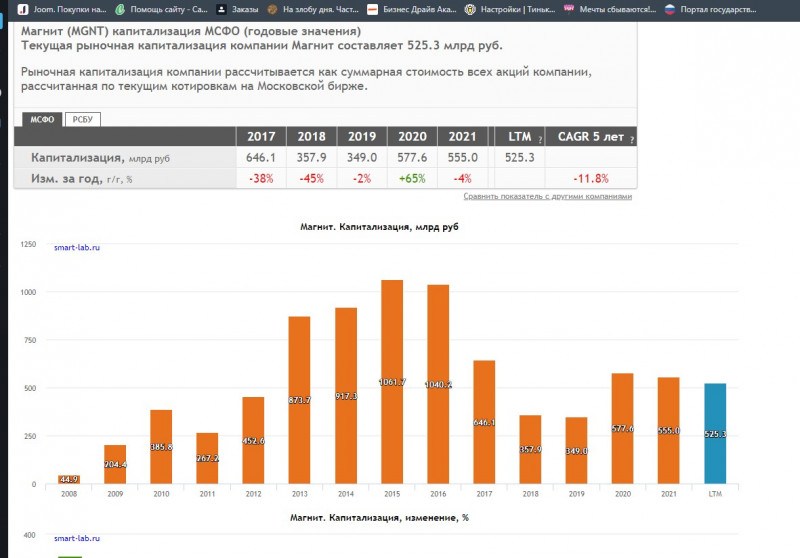Click table cell value 646.1

click(x=261, y=158)
